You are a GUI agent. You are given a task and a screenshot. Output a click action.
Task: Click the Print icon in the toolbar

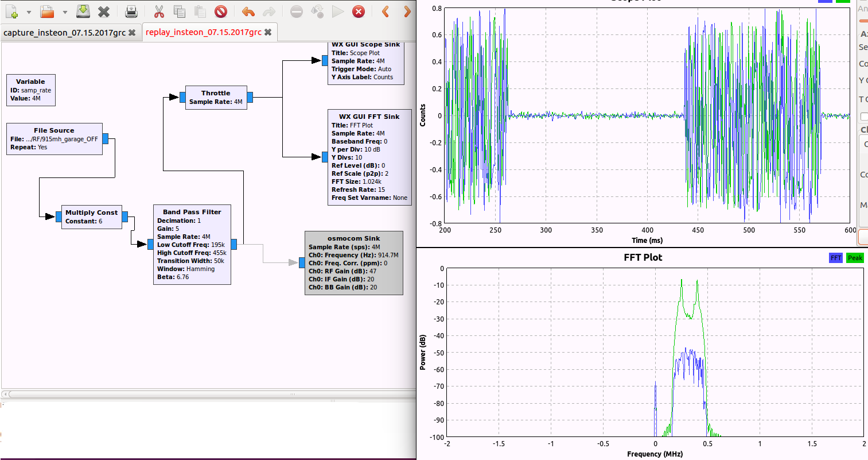[131, 11]
